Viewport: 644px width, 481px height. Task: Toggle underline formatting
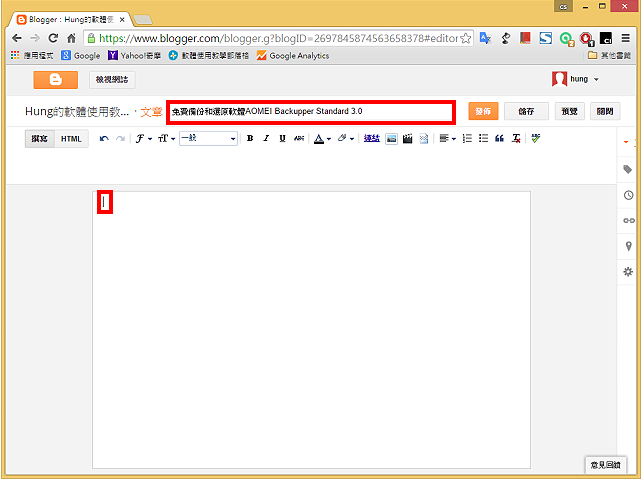(283, 139)
